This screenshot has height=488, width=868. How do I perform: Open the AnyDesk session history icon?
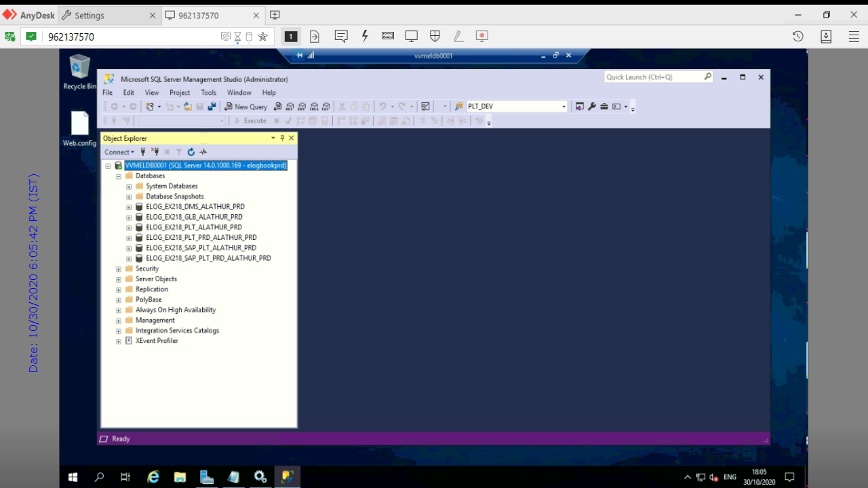coord(798,37)
